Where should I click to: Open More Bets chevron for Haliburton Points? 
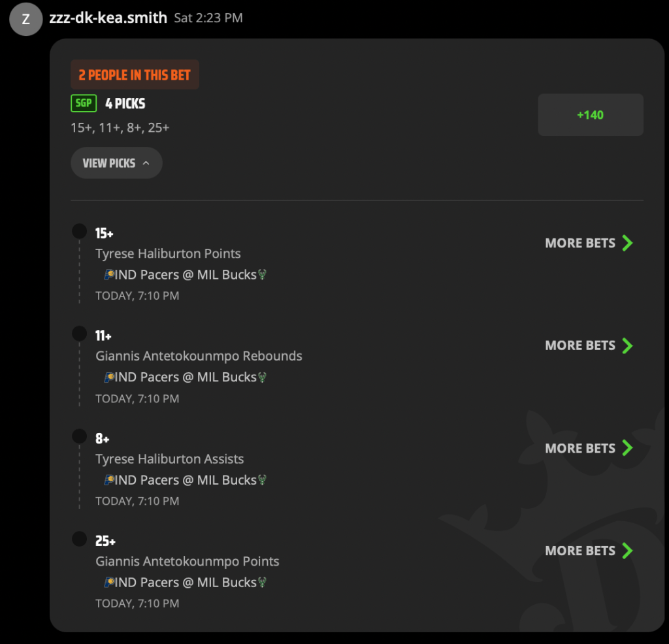[x=627, y=243]
